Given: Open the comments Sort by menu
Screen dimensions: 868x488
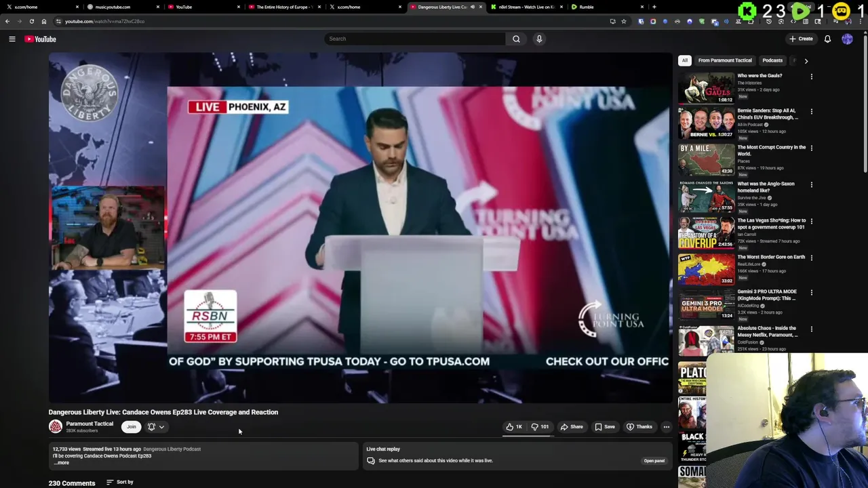Looking at the screenshot, I should [120, 482].
